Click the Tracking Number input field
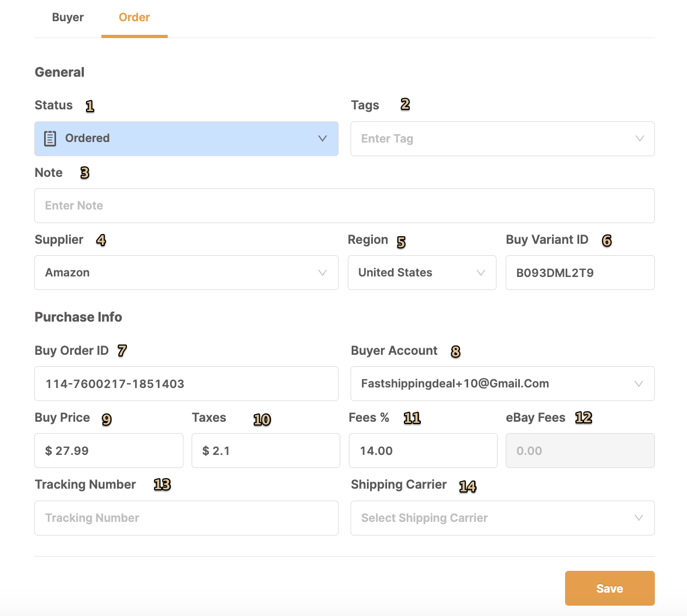687x616 pixels. pos(186,518)
